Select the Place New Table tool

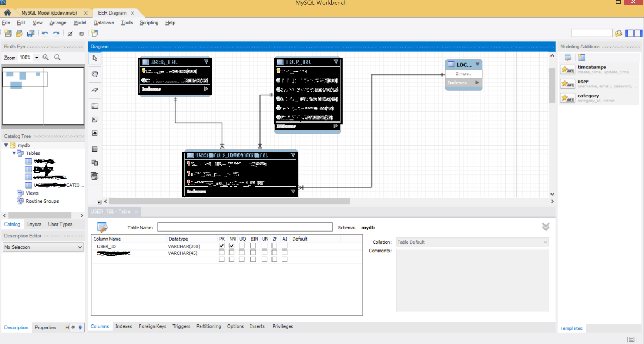pyautogui.click(x=95, y=148)
